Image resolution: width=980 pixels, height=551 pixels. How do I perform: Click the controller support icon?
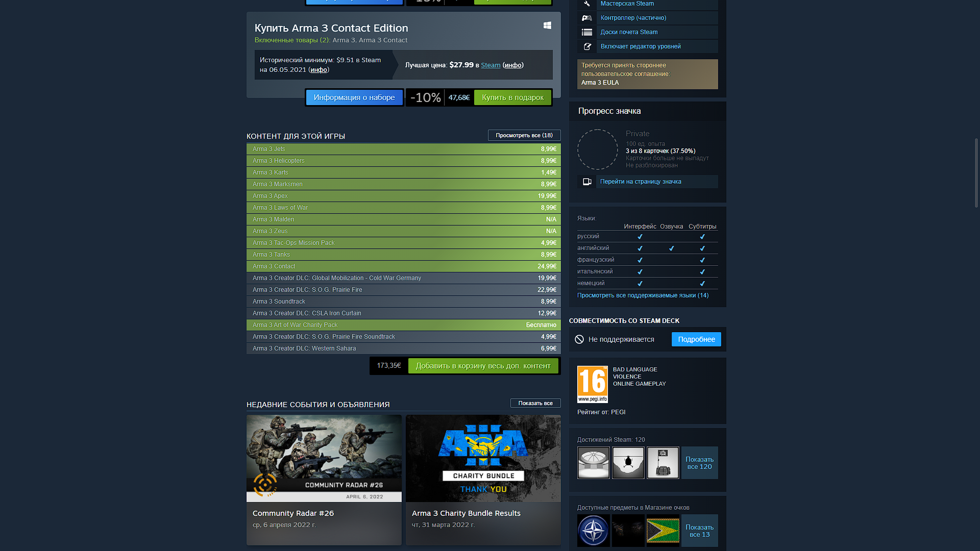tap(587, 18)
